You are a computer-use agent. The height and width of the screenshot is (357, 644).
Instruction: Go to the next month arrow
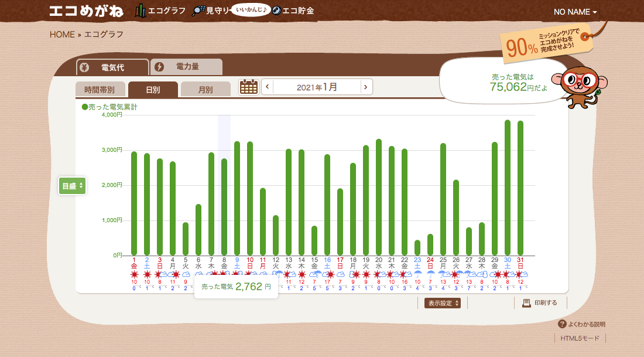click(x=366, y=87)
